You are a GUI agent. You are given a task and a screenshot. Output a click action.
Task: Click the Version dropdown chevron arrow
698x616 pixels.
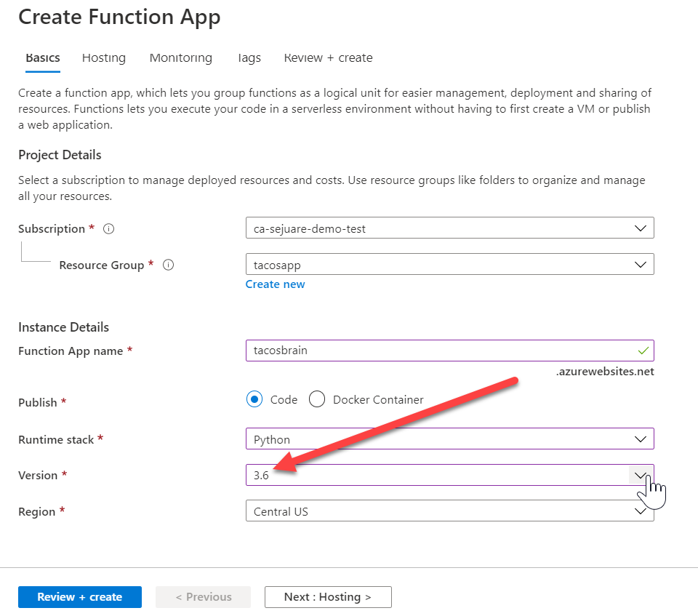pos(641,475)
